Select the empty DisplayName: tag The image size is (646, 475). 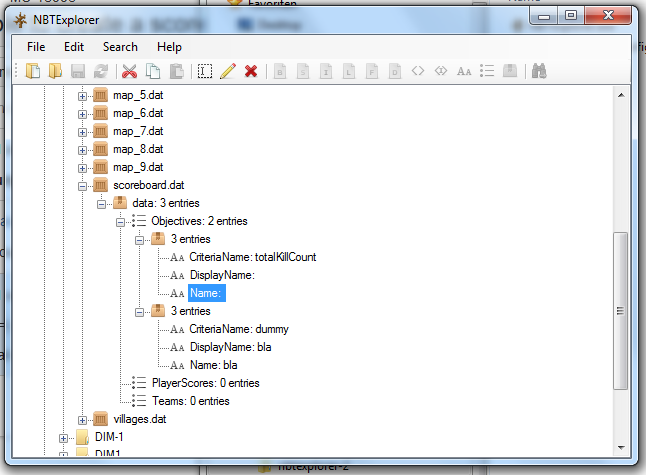click(222, 275)
